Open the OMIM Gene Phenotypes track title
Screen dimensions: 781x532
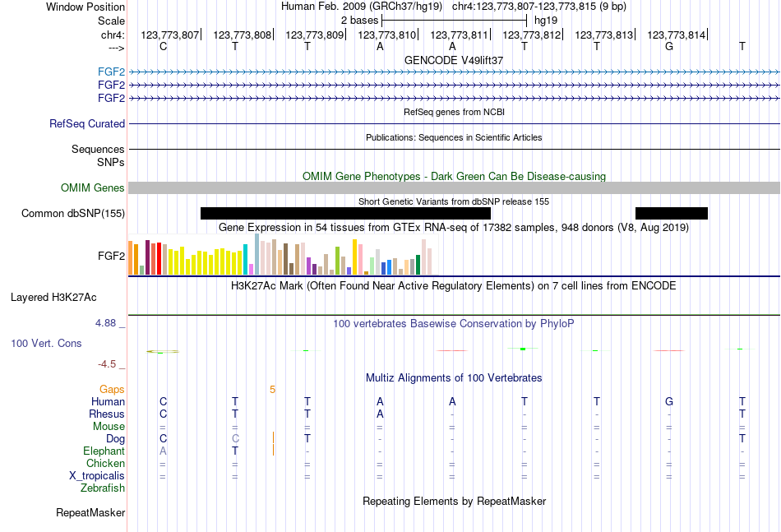454,176
